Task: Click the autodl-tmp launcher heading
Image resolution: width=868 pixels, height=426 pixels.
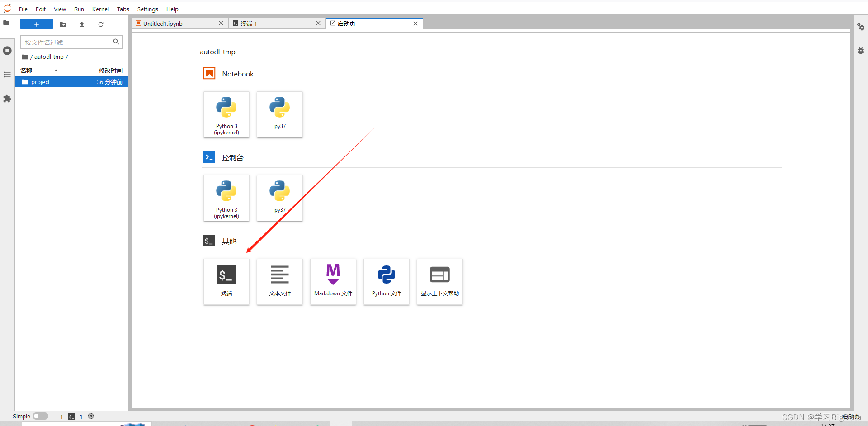Action: pos(217,52)
